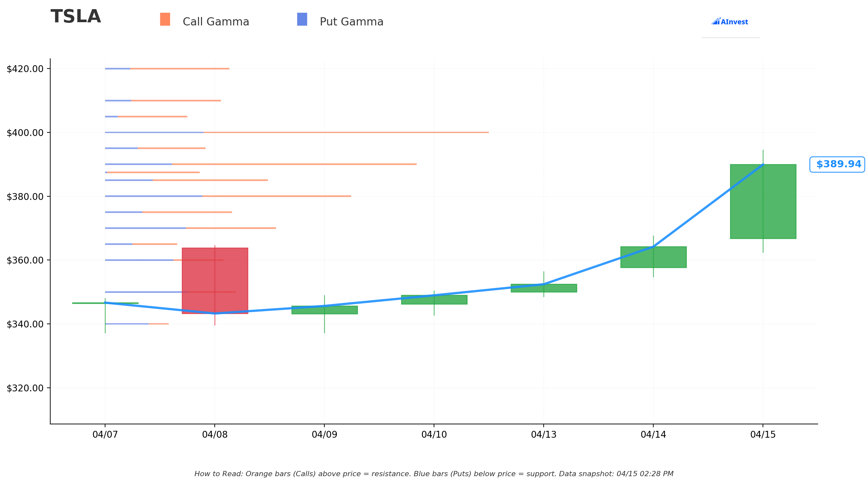
Task: Click the call gamma bar at $420
Action: point(179,69)
